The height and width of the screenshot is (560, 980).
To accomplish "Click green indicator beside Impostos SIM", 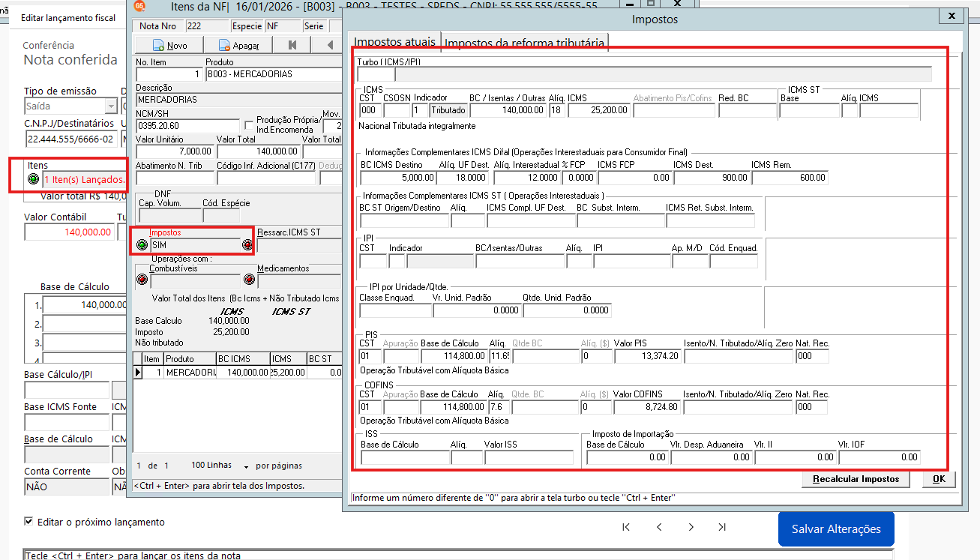I will click(x=142, y=245).
